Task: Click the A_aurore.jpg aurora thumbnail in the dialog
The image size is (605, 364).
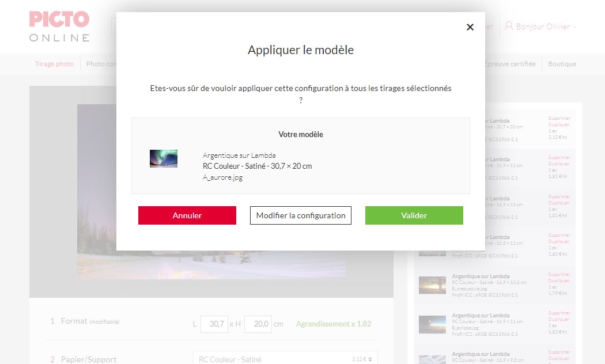Action: [x=164, y=158]
